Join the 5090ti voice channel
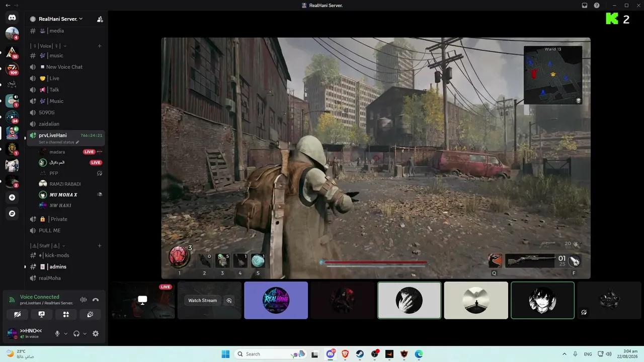Screen dimensions: 644x362 pyautogui.click(x=66, y=113)
